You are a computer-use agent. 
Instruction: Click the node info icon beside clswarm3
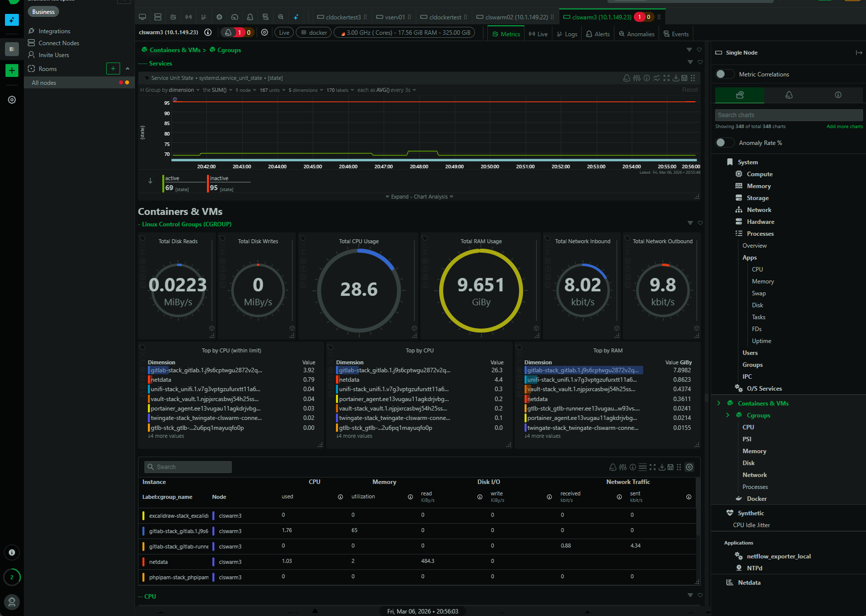(208, 32)
